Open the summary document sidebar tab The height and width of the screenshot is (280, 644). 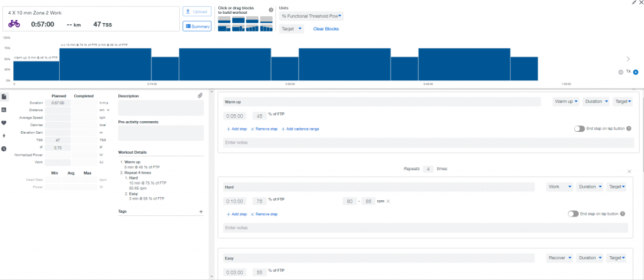click(x=4, y=97)
